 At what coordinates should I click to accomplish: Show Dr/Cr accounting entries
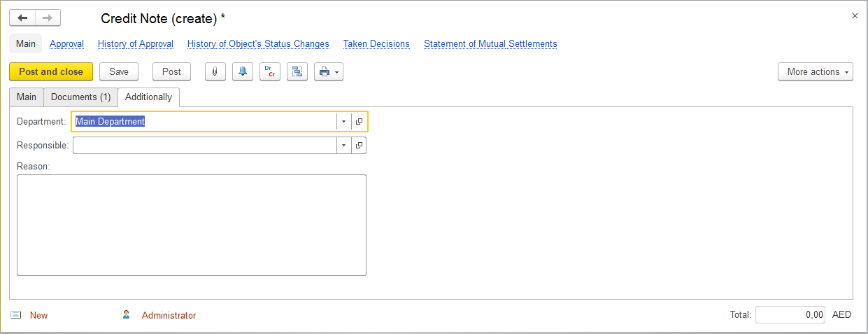tap(269, 72)
